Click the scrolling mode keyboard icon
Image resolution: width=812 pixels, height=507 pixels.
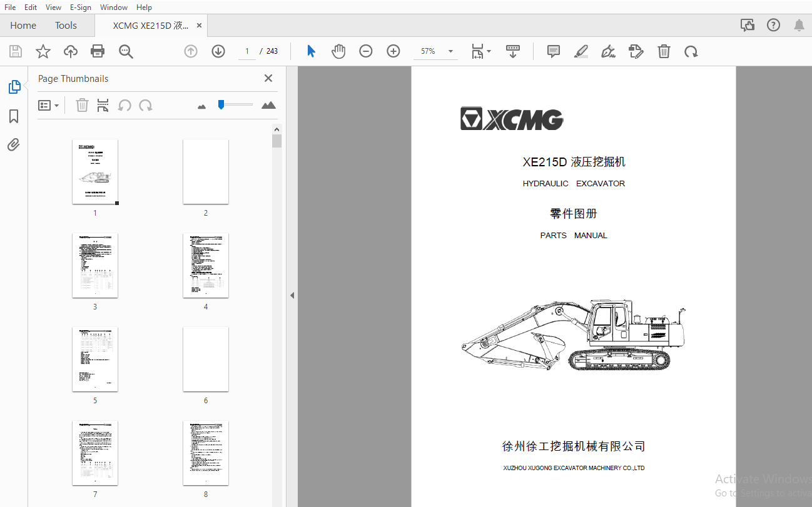[513, 51]
